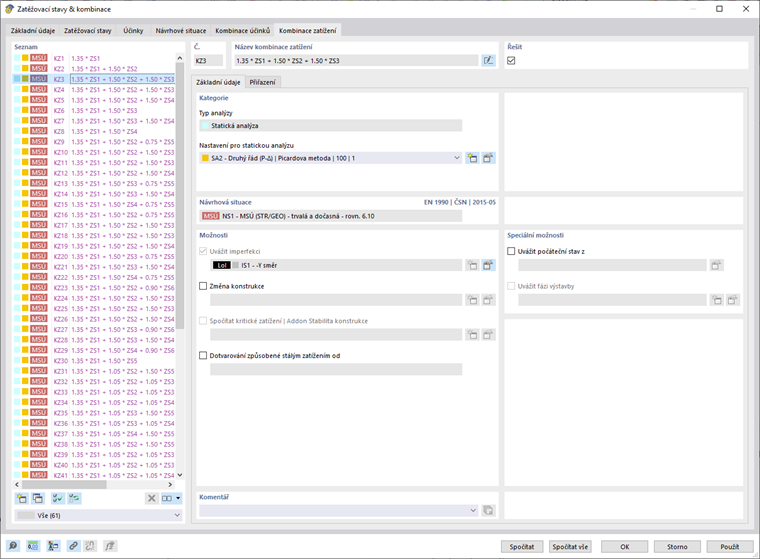This screenshot has height=559, width=760.
Task: Click the yellow color swatch of KZ1 row
Action: [25, 58]
